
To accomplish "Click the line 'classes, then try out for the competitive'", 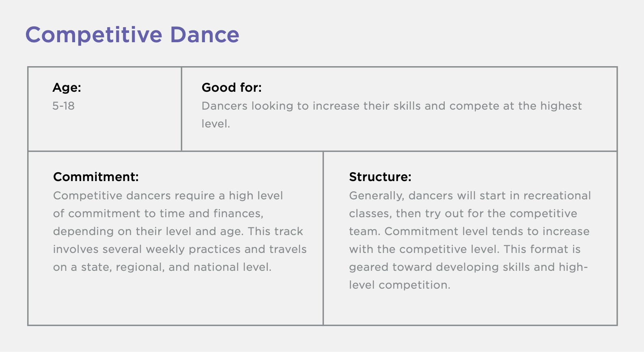I will click(463, 214).
